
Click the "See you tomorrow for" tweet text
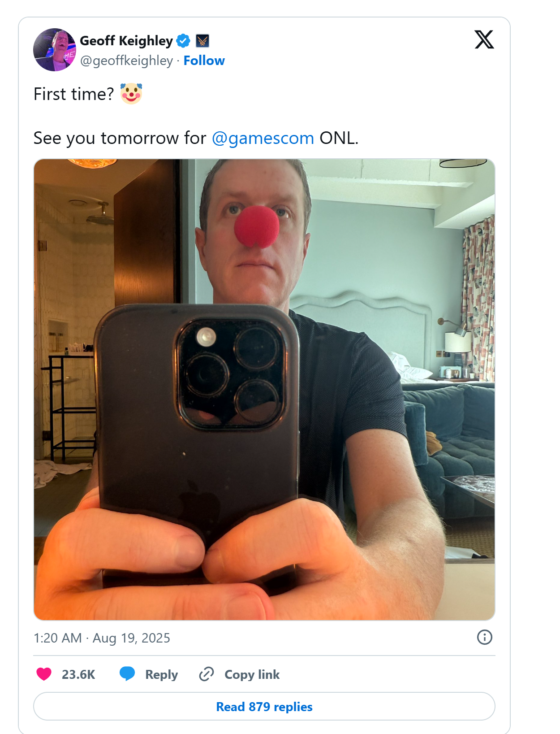120,138
